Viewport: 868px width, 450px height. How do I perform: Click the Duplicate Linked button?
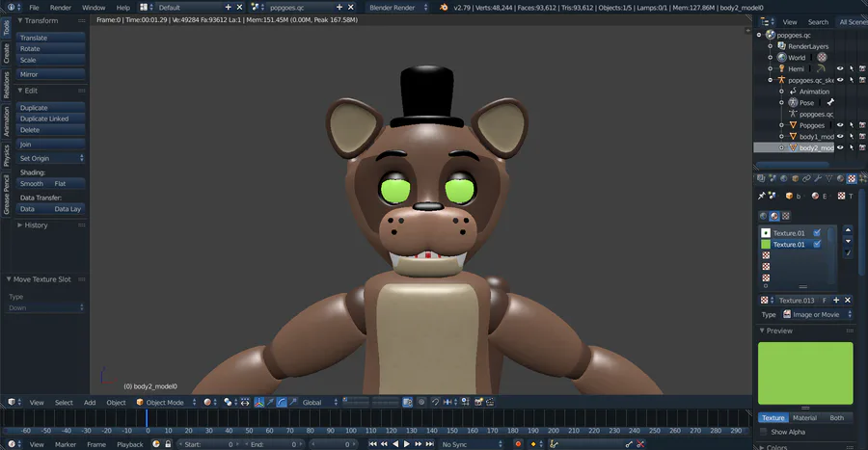tap(50, 119)
